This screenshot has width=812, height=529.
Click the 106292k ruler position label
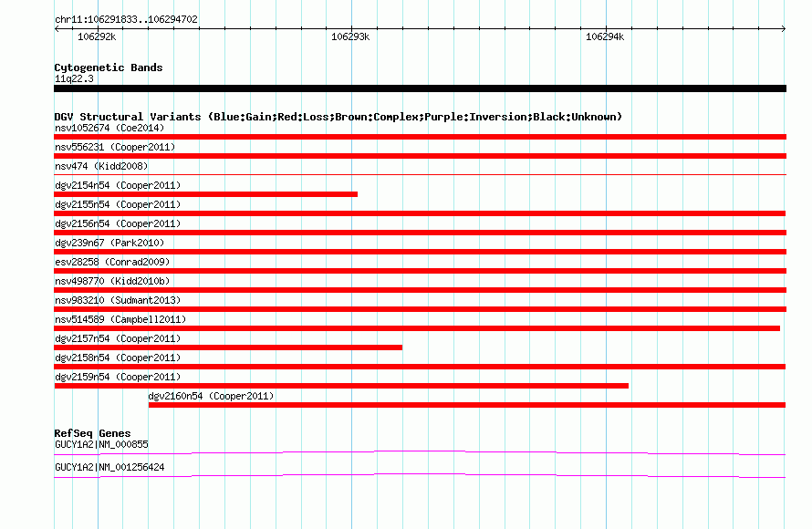coord(97,36)
